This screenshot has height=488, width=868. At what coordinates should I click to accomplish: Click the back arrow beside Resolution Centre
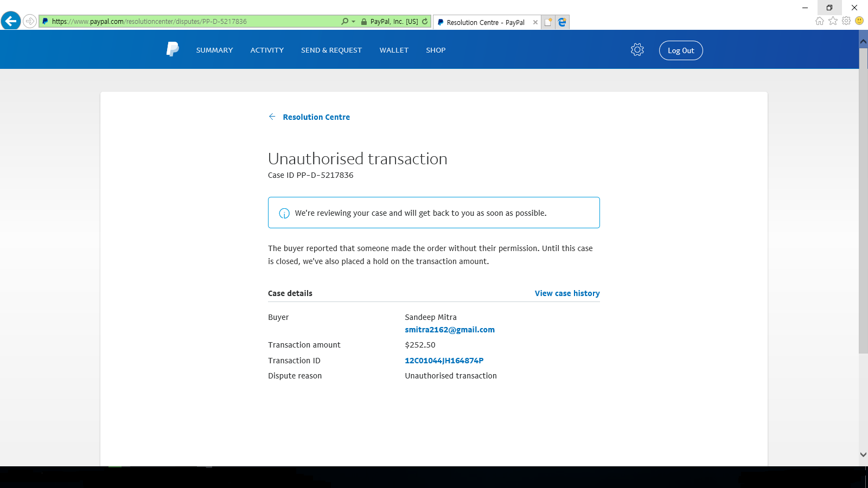coord(272,117)
